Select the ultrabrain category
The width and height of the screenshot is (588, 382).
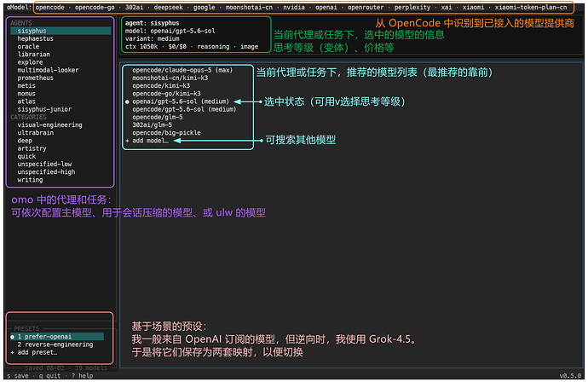point(35,133)
